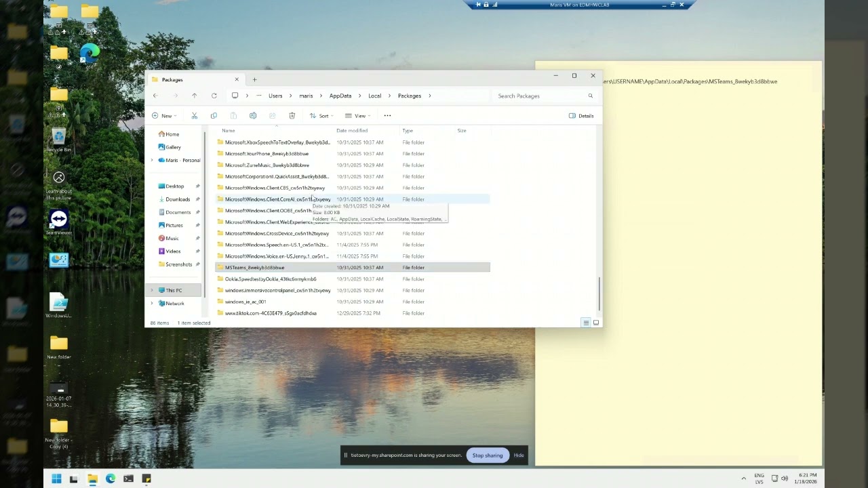Switch to large thumbnails view icon in status bar
The image size is (868, 488).
(596, 323)
